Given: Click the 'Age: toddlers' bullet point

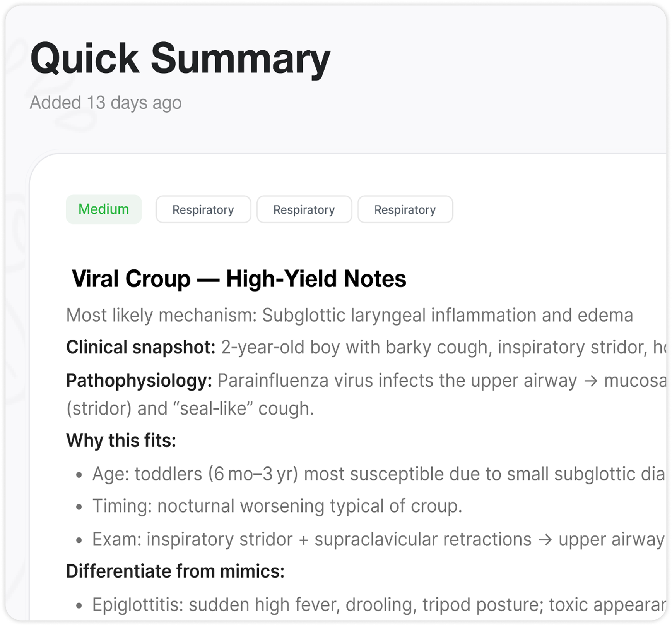Looking at the screenshot, I should [x=378, y=474].
